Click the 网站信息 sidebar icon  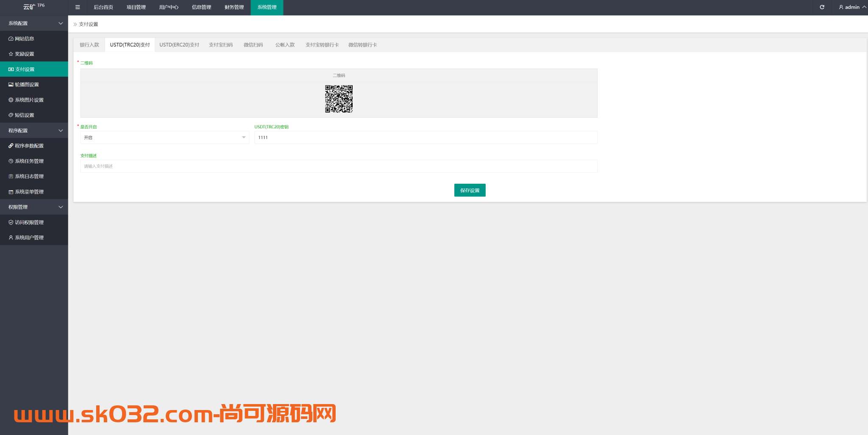11,39
